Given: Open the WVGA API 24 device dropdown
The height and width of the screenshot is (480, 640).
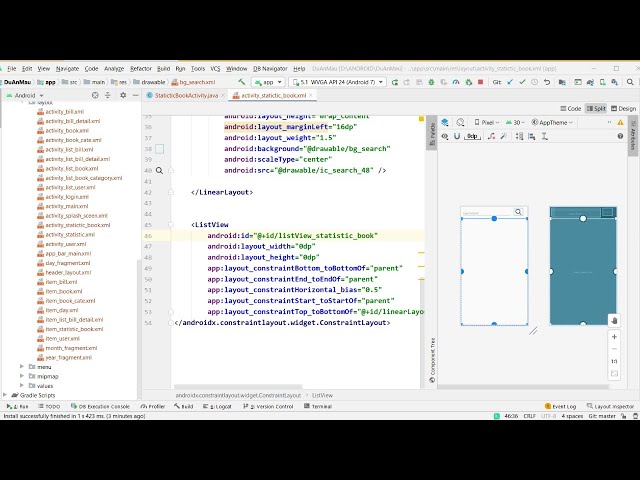Looking at the screenshot, I should [x=337, y=82].
